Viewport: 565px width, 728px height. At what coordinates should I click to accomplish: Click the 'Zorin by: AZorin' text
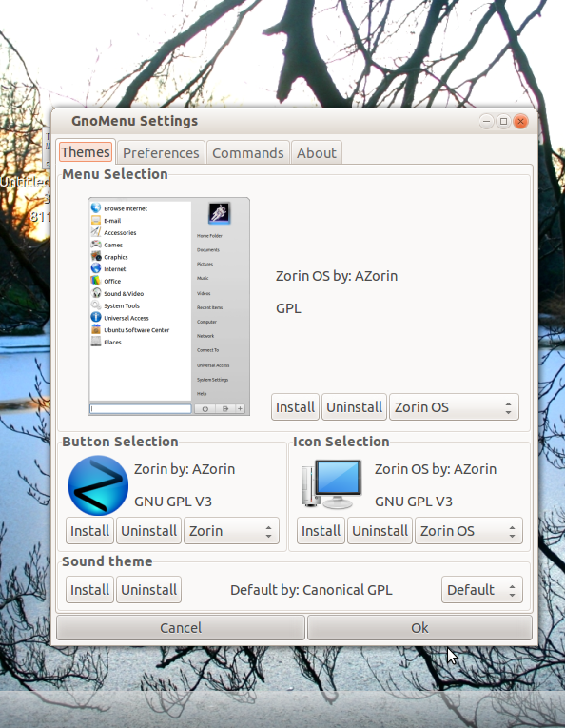185,469
